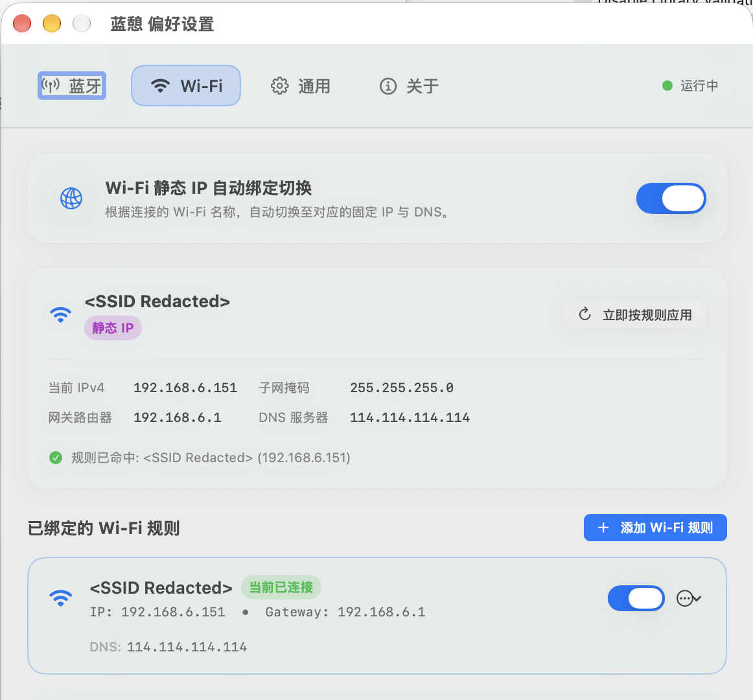Toggle the bound Wi-Fi rule switch
The image size is (753, 700).
636,598
